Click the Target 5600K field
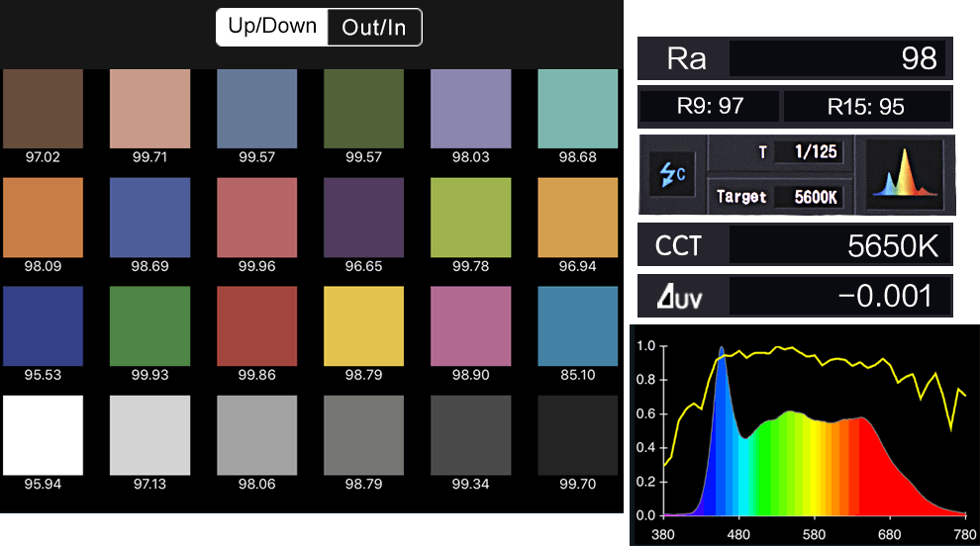Image resolution: width=980 pixels, height=546 pixels. tap(781, 197)
